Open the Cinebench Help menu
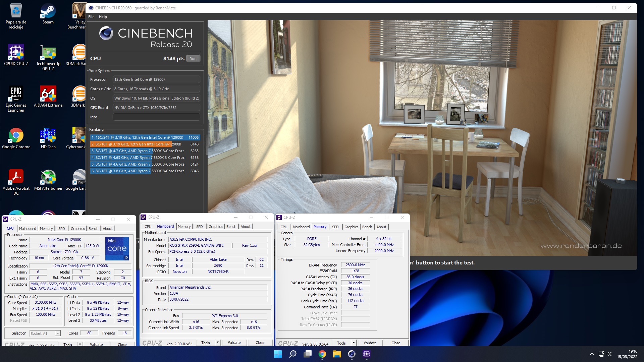 click(x=103, y=17)
